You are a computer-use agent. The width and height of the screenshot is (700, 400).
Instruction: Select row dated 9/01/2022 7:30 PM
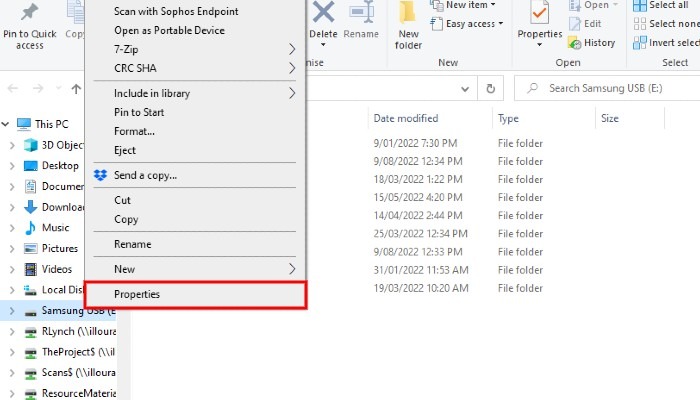(459, 143)
